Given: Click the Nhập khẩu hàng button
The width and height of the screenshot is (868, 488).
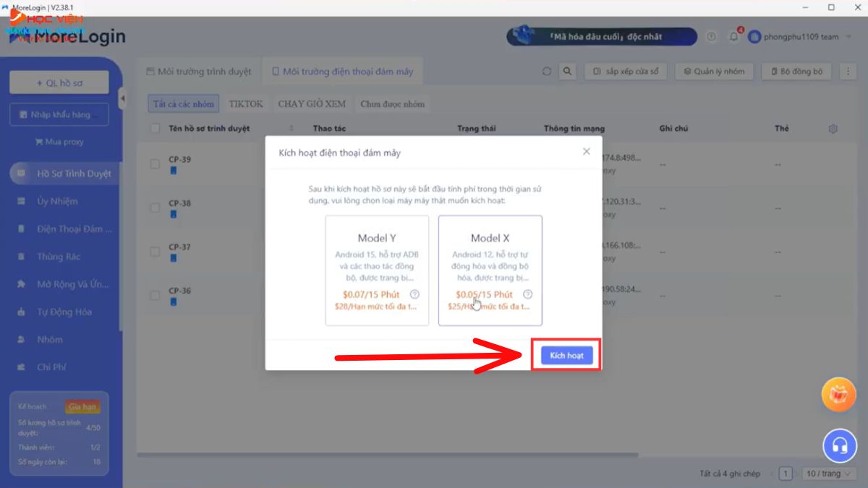Looking at the screenshot, I should click(x=59, y=114).
